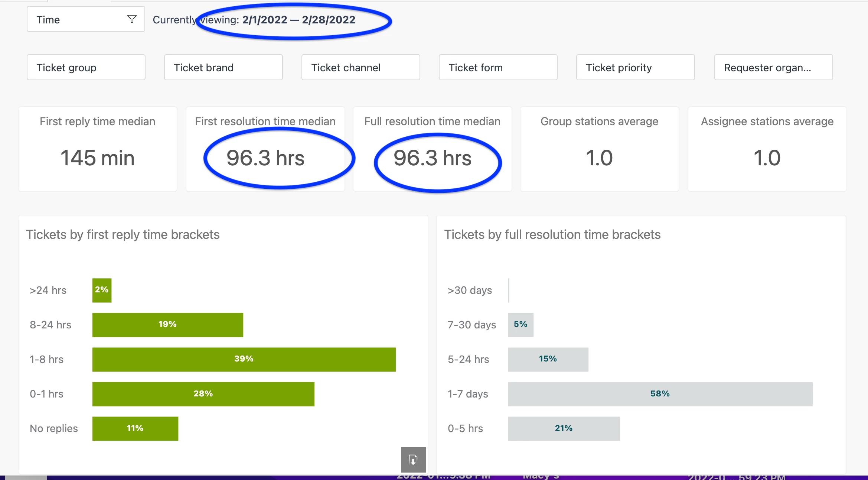The height and width of the screenshot is (480, 868).
Task: Expand the Ticket priority filter
Action: point(635,68)
